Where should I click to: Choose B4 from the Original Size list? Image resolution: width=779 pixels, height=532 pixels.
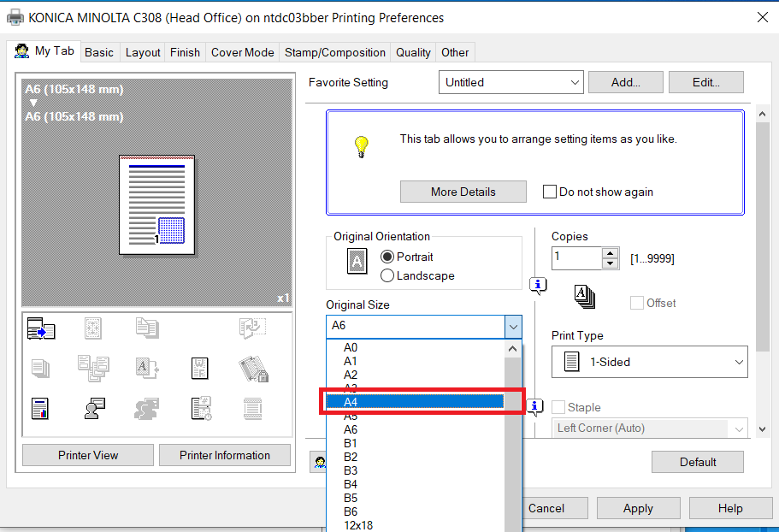[x=415, y=484]
